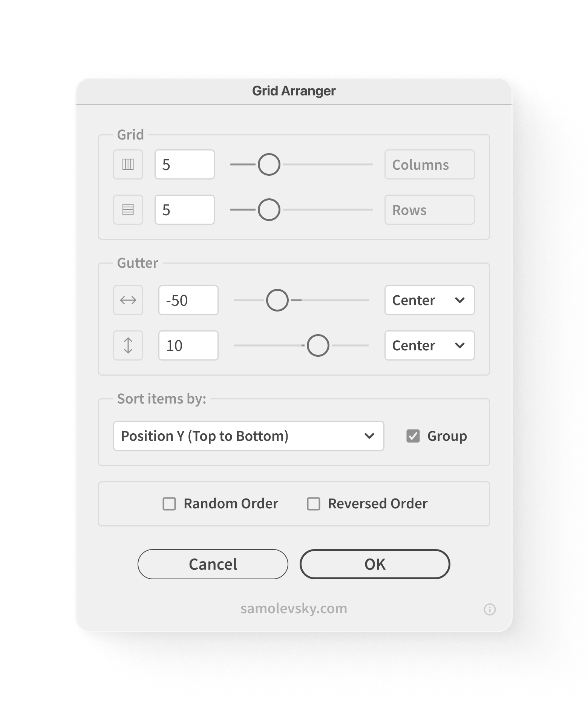Click the Cancel button
The width and height of the screenshot is (588, 709).
click(213, 564)
